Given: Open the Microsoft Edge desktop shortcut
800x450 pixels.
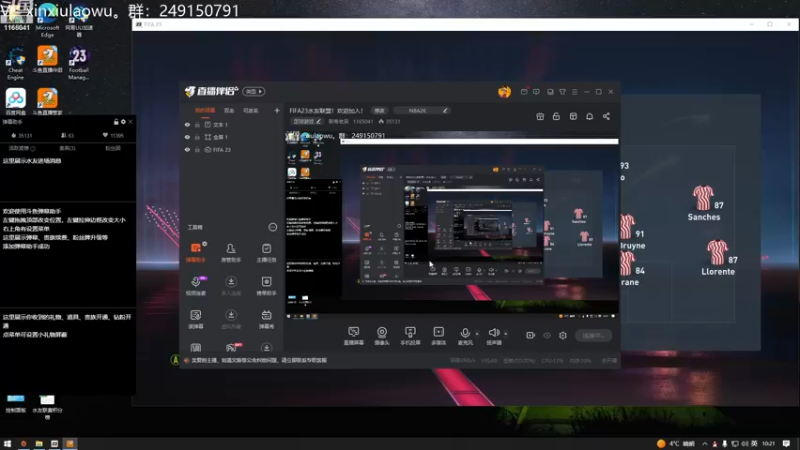Looking at the screenshot, I should click(x=47, y=20).
